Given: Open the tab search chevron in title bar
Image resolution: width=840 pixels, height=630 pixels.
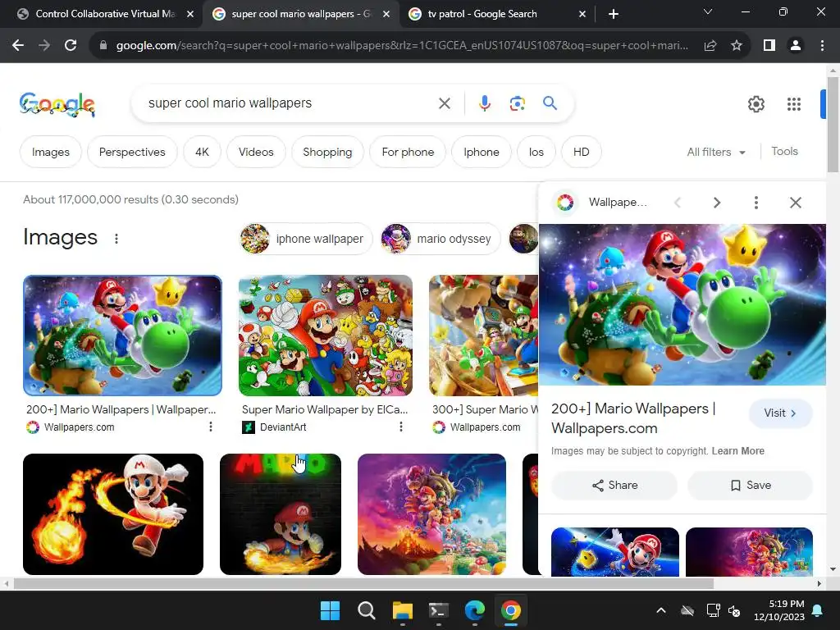Looking at the screenshot, I should pyautogui.click(x=708, y=11).
